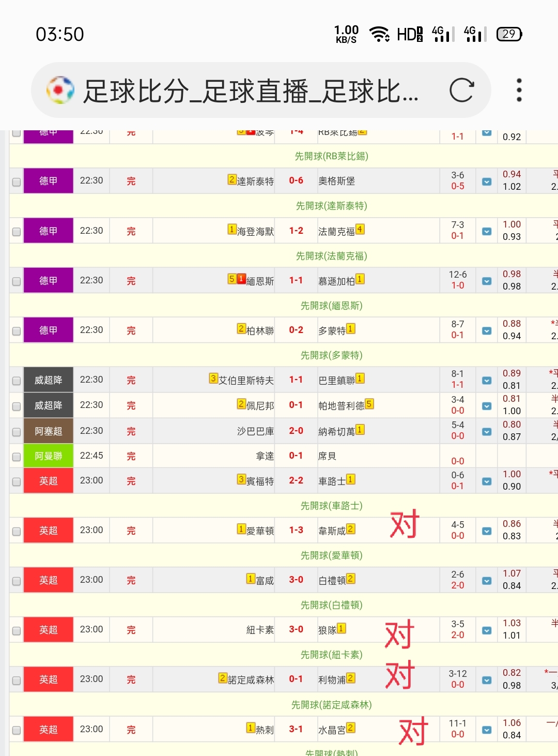Viewport: 558px width, 756px height.
Task: Tick the checkbox for 賓福特 vs 車路士
Action: [17, 481]
